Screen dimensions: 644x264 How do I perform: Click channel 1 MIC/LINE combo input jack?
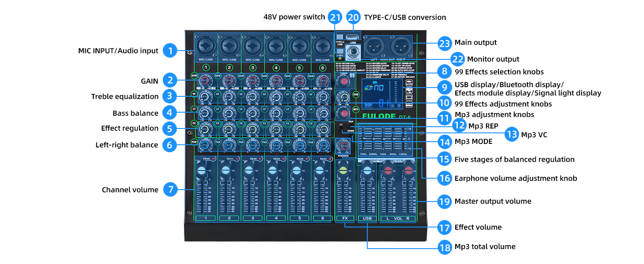[205, 46]
